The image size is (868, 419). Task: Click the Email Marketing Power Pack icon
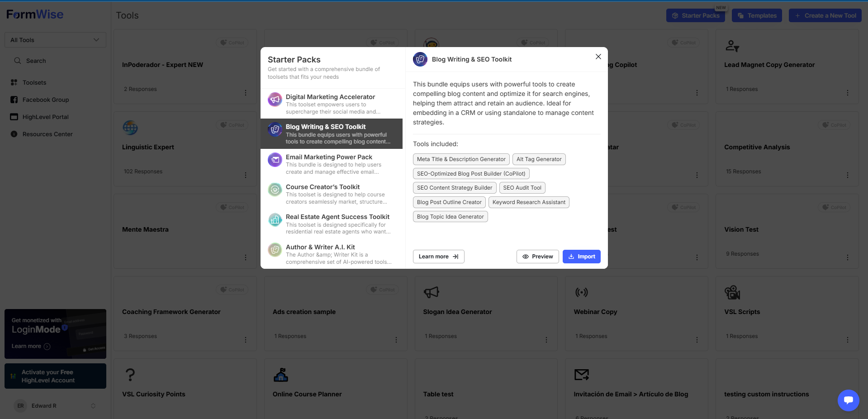click(x=275, y=160)
